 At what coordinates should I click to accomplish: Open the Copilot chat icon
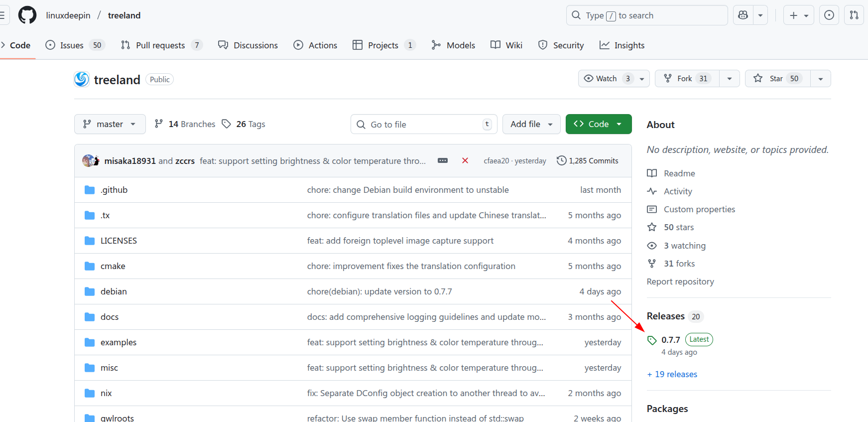coord(743,15)
